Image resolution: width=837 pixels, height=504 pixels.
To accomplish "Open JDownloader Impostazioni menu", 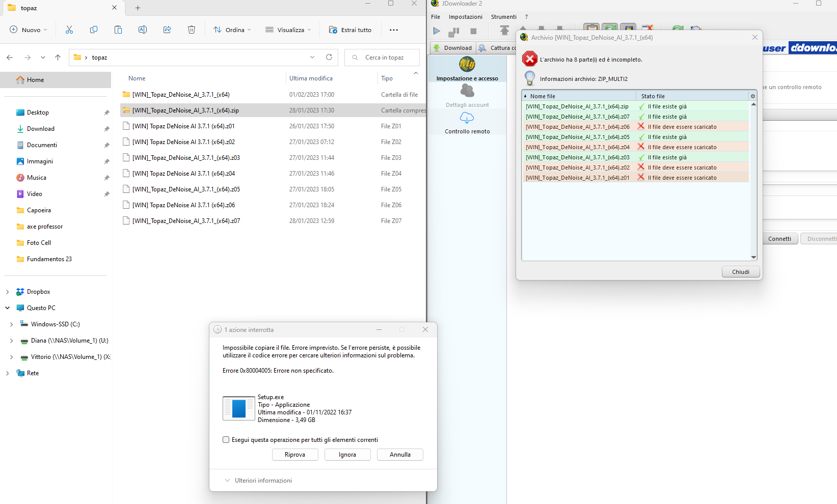I will click(x=465, y=17).
